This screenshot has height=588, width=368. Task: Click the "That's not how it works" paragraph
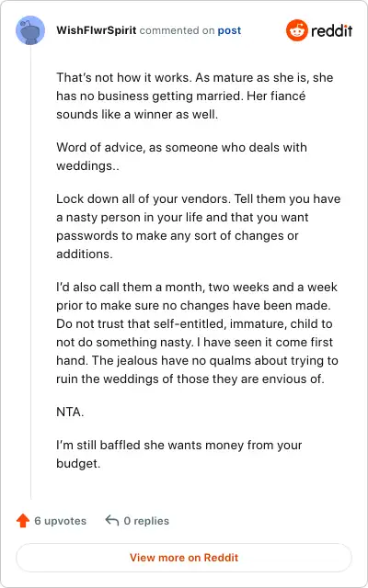coord(195,96)
